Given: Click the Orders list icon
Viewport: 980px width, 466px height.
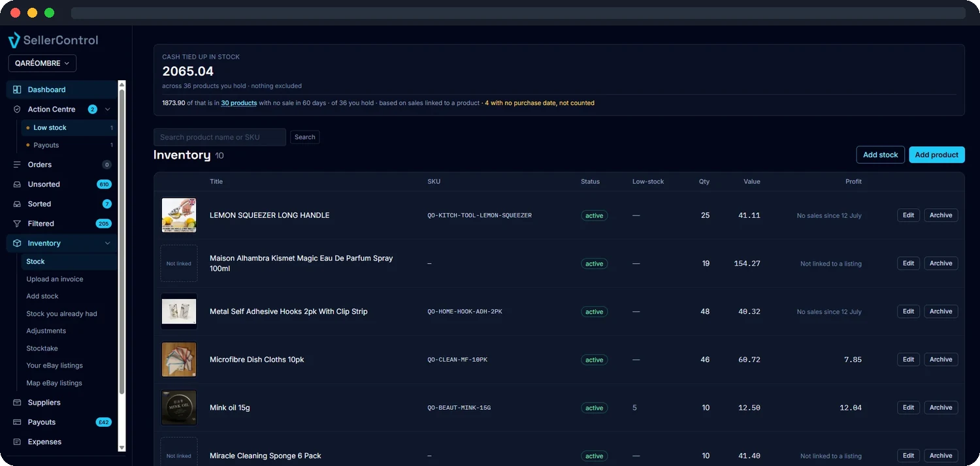Looking at the screenshot, I should (17, 164).
